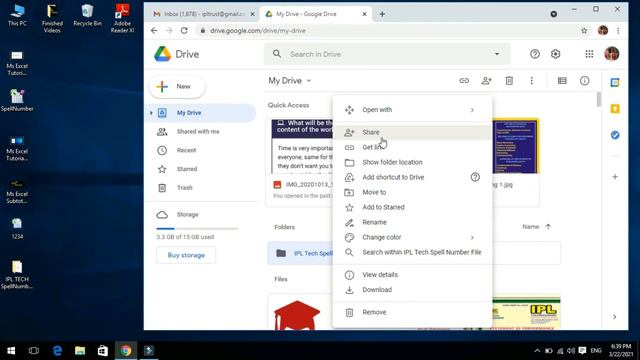The image size is (640, 360).
Task: Choose Share from the context menu
Action: (412, 132)
